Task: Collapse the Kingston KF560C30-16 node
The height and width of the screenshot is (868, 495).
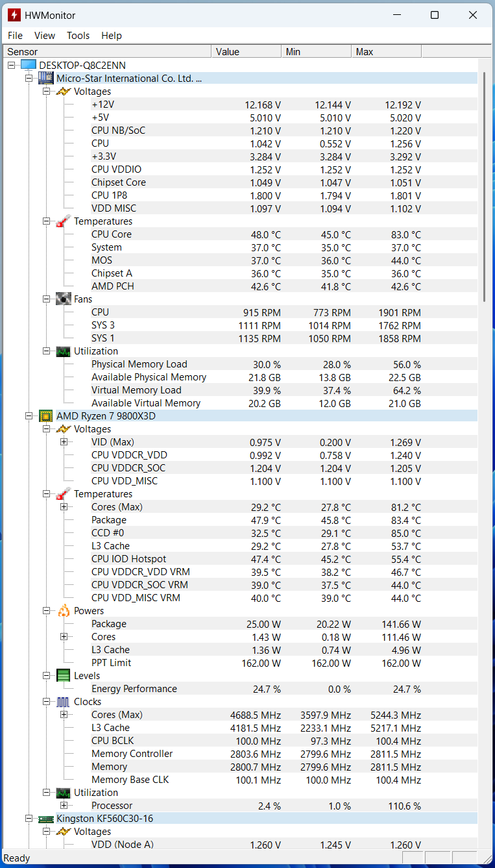Action: pos(29,819)
